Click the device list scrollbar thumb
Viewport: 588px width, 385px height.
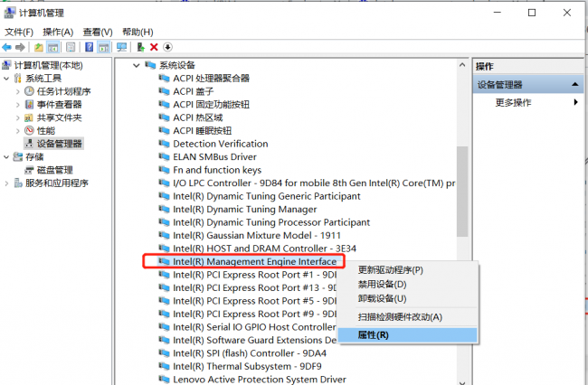tap(462, 192)
